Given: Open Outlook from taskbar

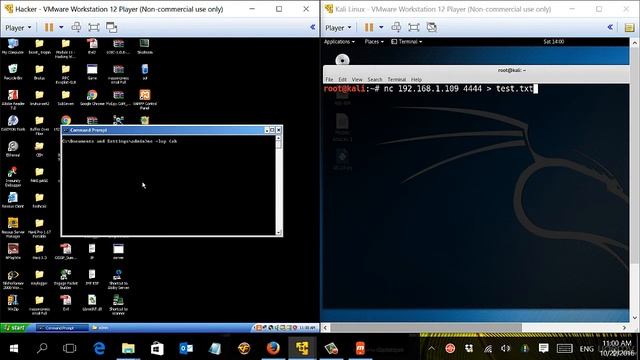Looking at the screenshot, I should coord(186,348).
